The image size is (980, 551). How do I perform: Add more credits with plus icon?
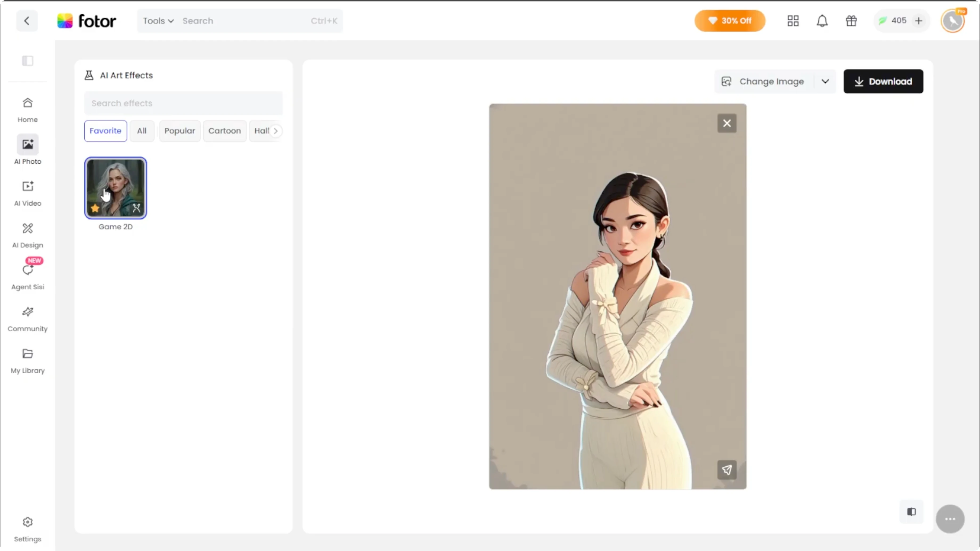click(918, 20)
